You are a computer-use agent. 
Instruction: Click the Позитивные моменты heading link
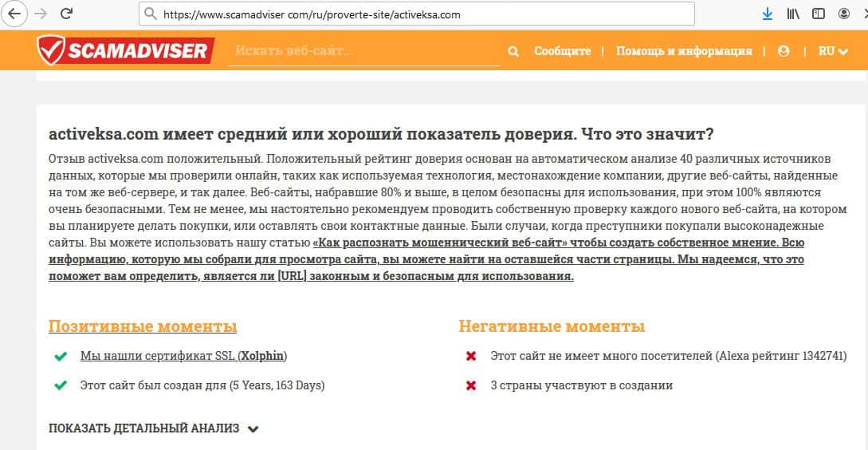(143, 326)
